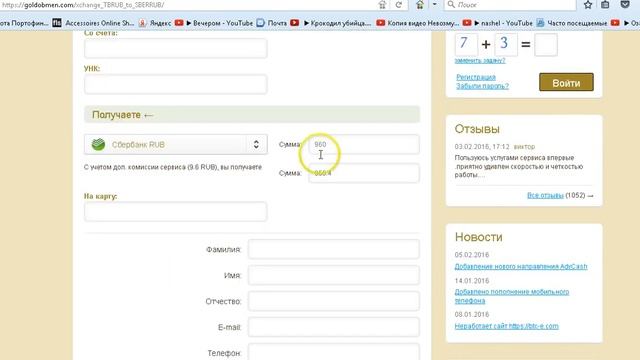Click the Получаете section header
This screenshot has height=360, width=640.
(252, 115)
